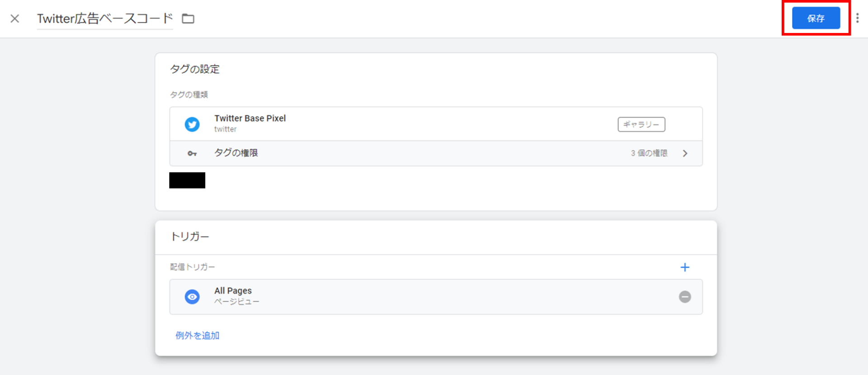The width and height of the screenshot is (868, 375).
Task: Click the black redacted box under permissions
Action: click(187, 180)
